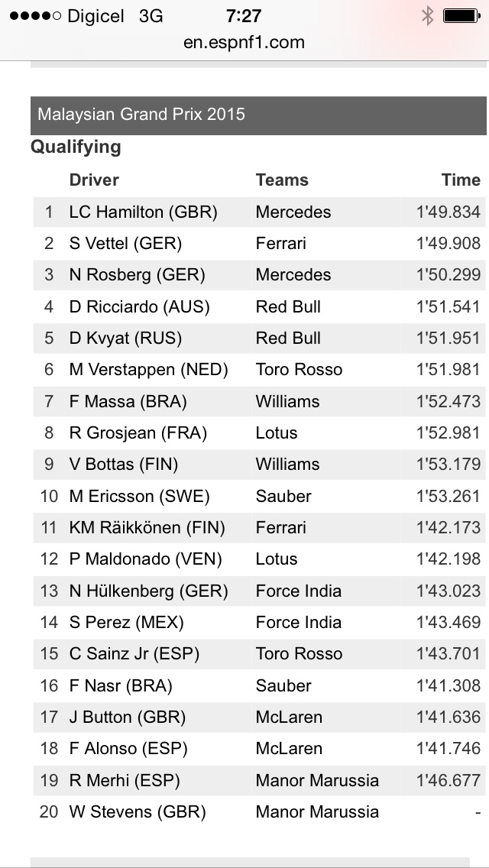The width and height of the screenshot is (489, 868).
Task: Tap the en.espnf1.com address bar
Action: (x=244, y=42)
